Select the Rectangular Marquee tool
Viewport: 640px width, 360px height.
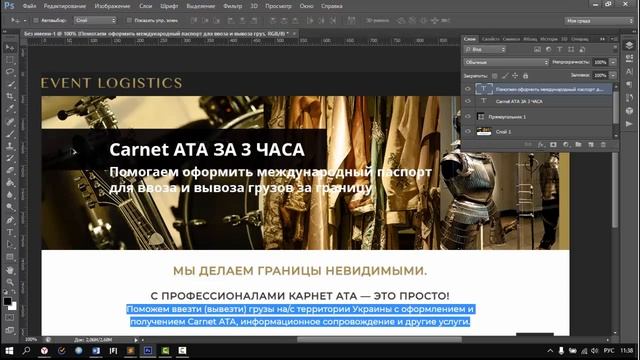coord(10,60)
